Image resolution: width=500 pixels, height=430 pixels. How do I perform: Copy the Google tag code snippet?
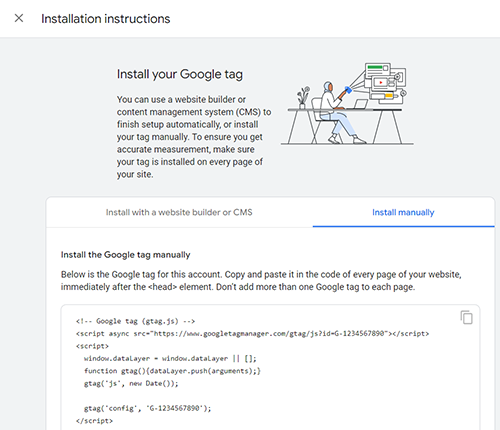467,317
